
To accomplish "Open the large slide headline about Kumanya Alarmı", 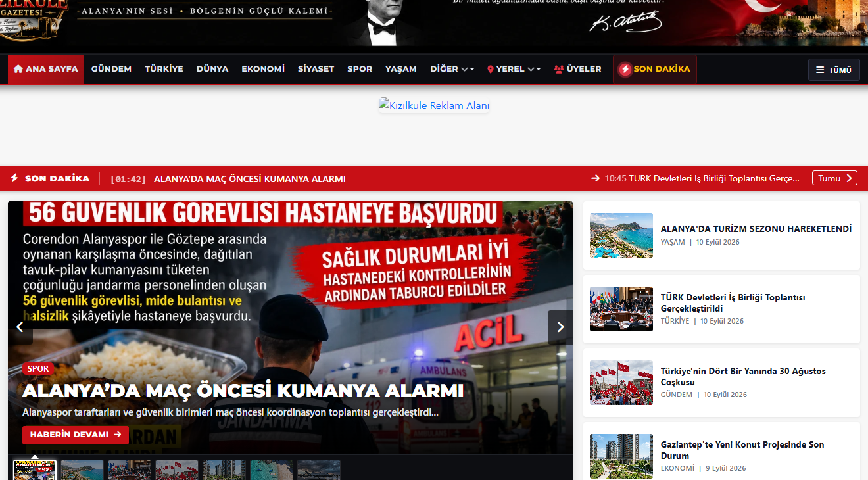I will tap(243, 391).
